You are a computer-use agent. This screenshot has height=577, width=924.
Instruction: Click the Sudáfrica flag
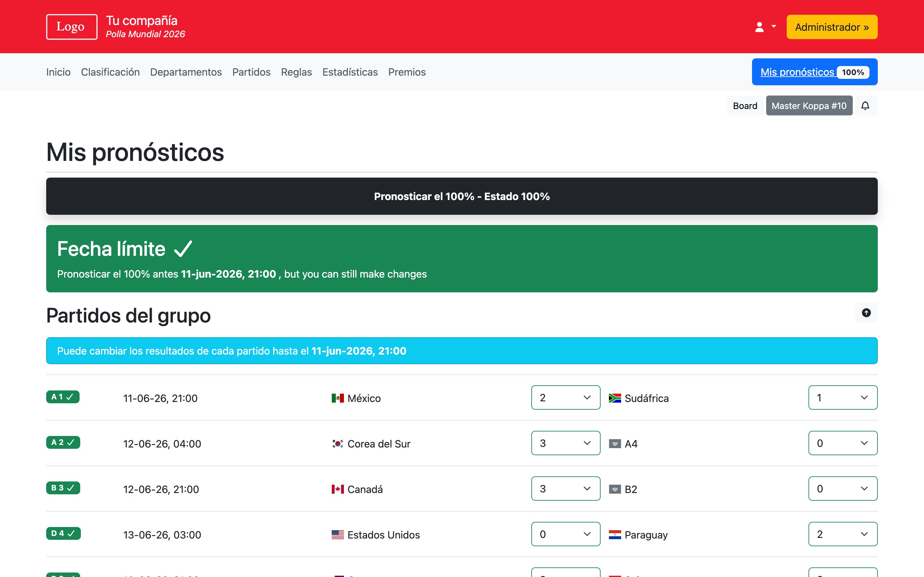(615, 397)
